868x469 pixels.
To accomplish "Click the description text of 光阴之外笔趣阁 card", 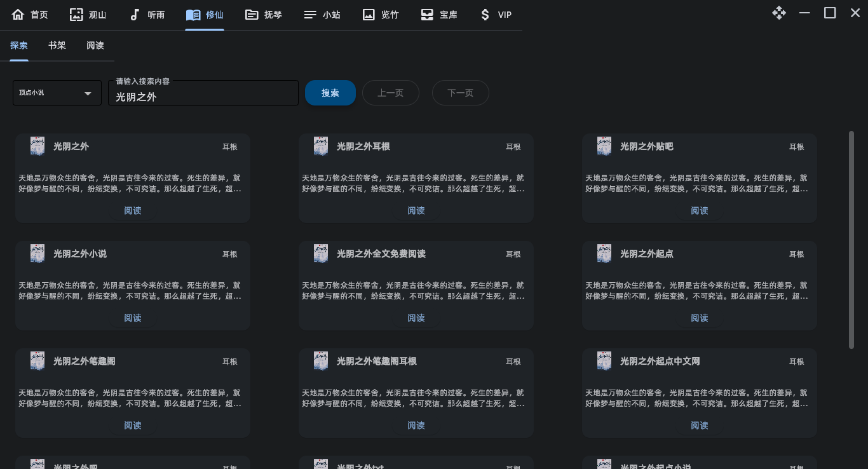I will pos(130,398).
